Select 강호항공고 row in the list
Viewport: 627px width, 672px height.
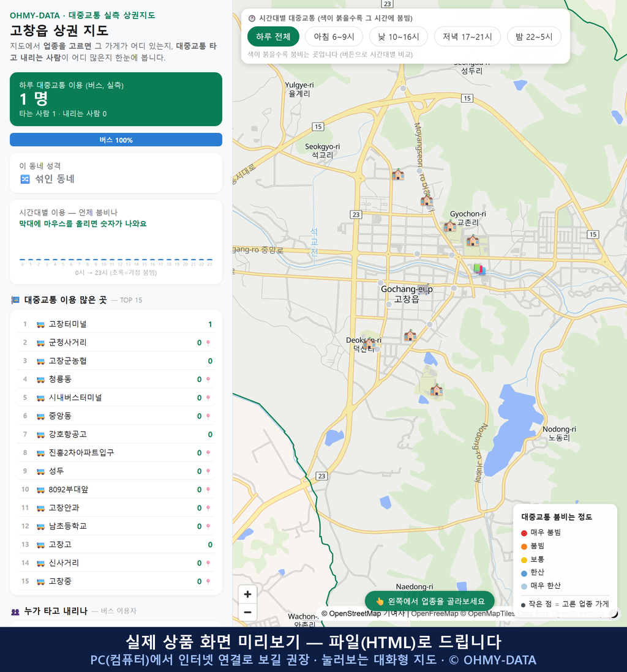coord(116,435)
